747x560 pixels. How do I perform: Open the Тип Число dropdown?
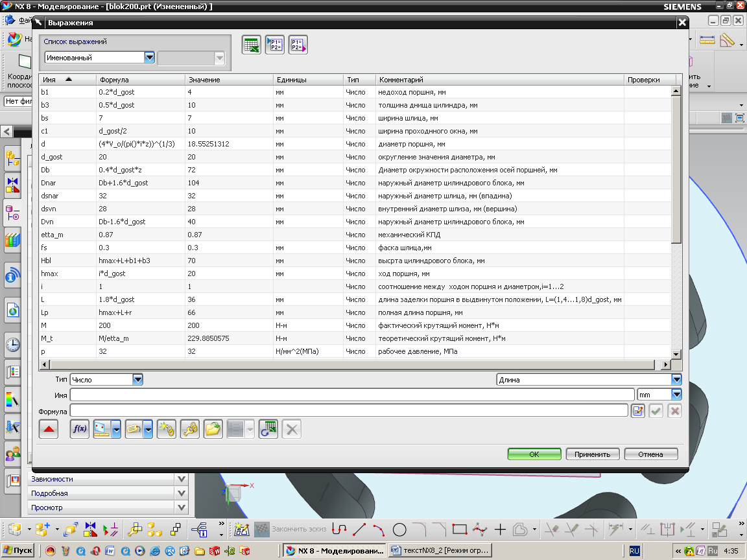137,380
